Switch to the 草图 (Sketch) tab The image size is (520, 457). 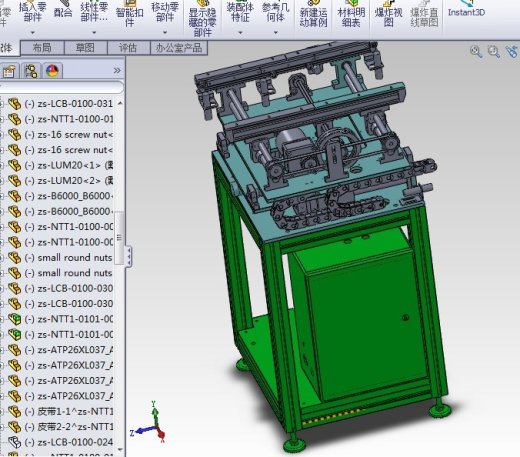point(85,48)
